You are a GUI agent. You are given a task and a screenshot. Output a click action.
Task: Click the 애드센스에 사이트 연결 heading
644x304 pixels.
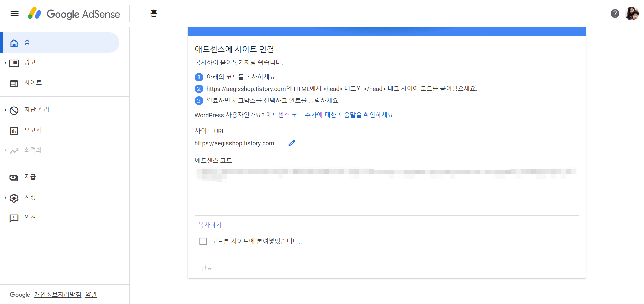234,49
